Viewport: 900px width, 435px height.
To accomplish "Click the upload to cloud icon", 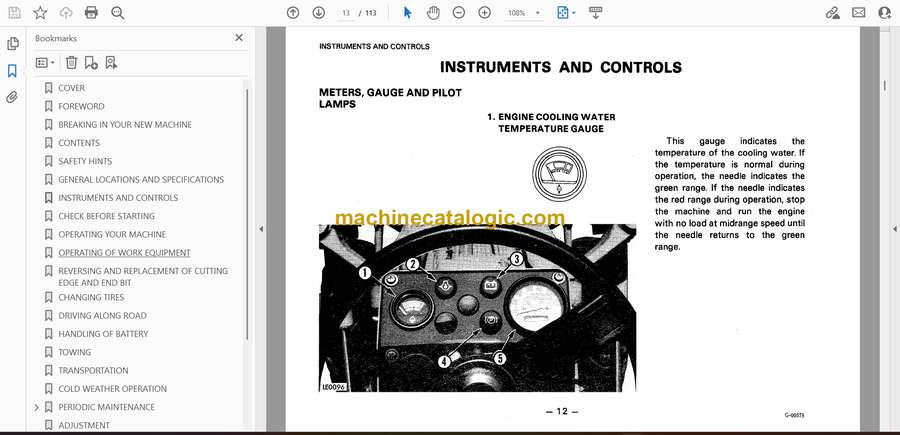I will pos(66,13).
